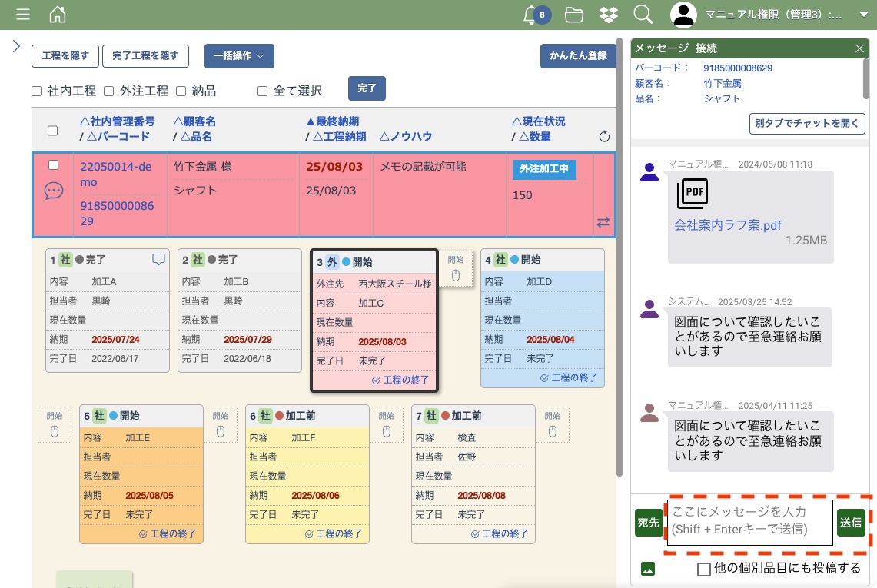Open the 一括操作 dropdown
Screen dimensions: 877x588
coord(239,56)
